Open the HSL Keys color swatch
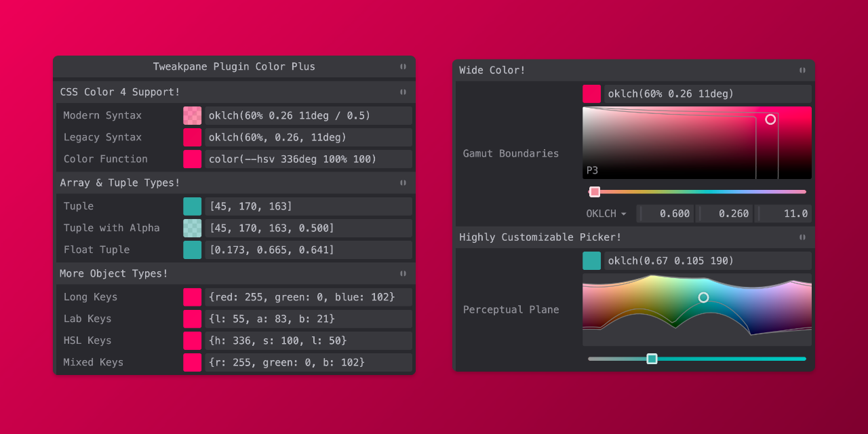The height and width of the screenshot is (434, 868). [x=192, y=340]
